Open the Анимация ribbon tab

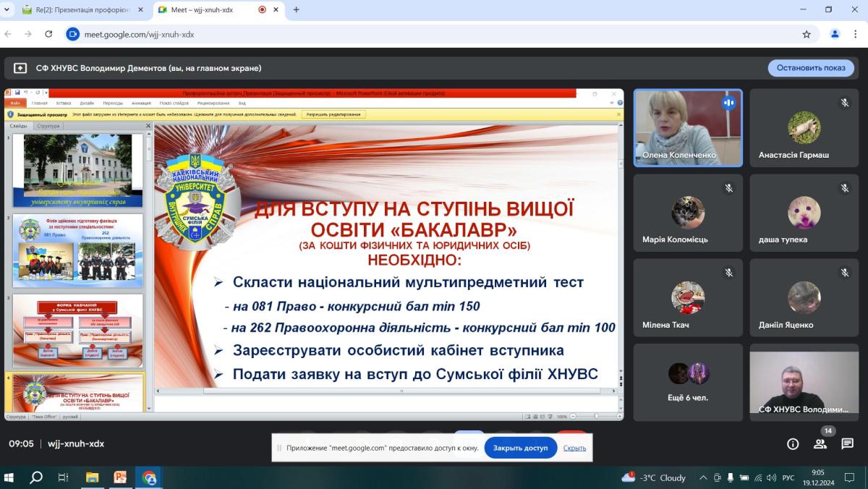(x=141, y=103)
